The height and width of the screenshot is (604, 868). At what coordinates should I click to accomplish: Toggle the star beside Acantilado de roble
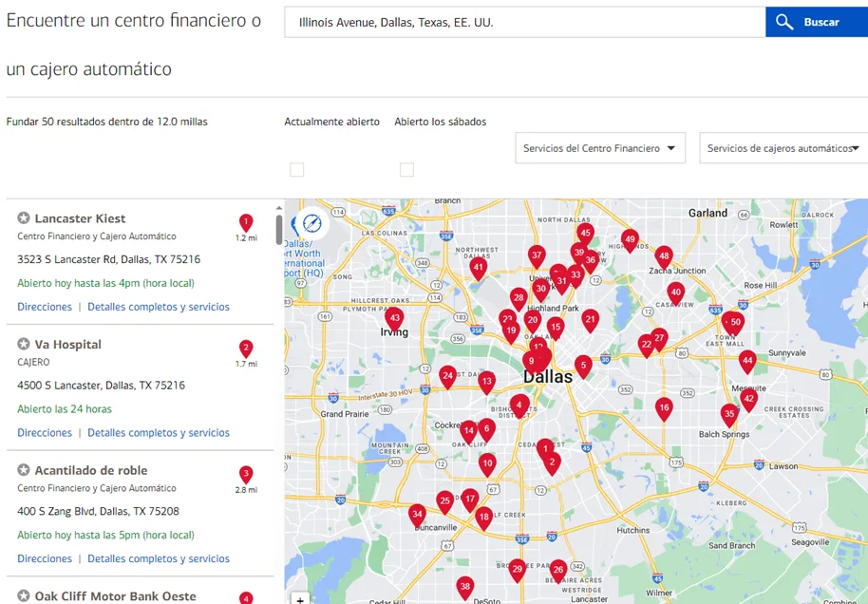(23, 470)
